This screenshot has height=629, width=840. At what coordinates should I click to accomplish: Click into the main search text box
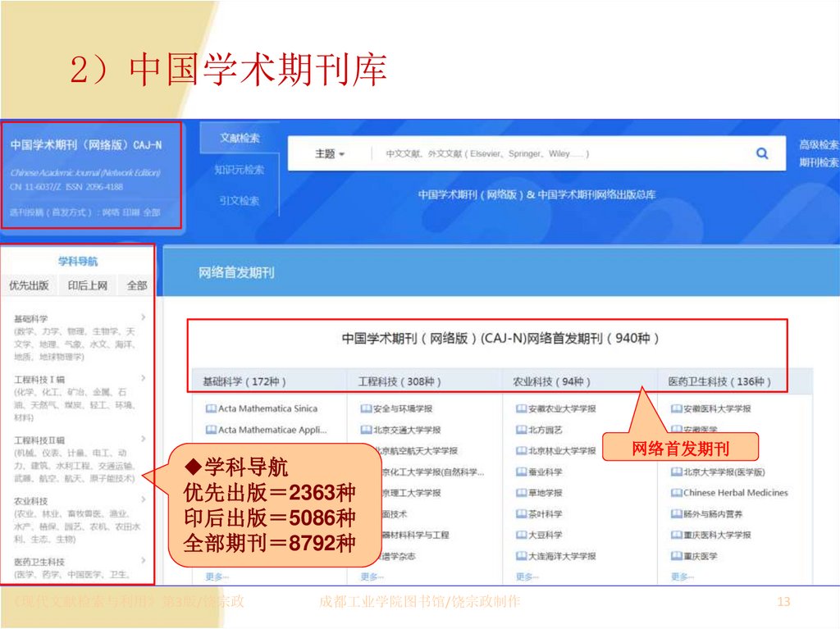pos(558,154)
